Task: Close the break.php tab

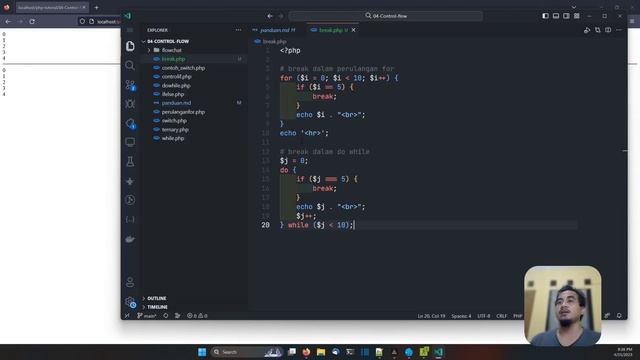Action: (x=353, y=30)
